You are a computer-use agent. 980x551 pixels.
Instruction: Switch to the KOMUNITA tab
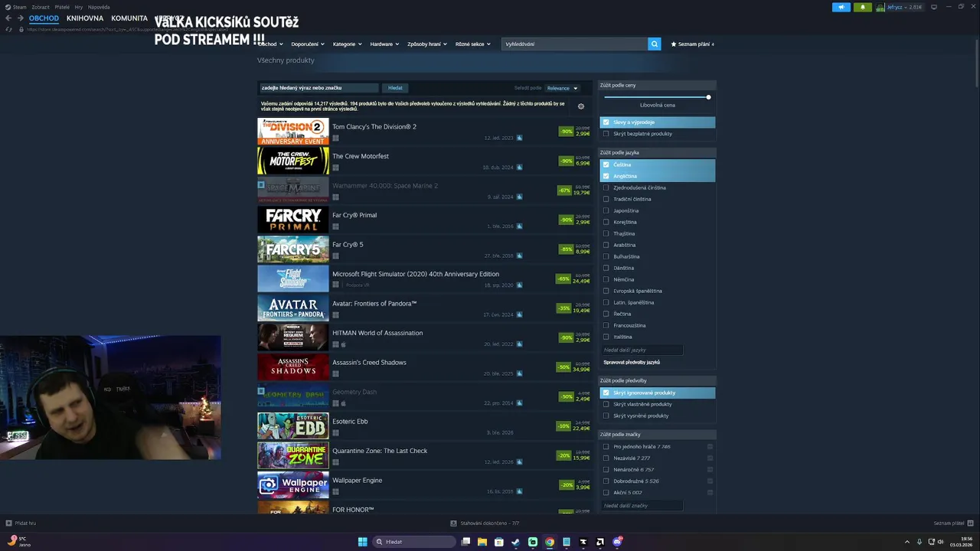[129, 18]
